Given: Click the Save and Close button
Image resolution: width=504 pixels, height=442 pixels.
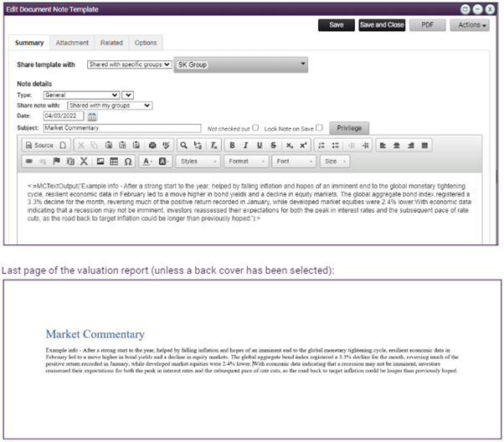Looking at the screenshot, I should [x=382, y=25].
